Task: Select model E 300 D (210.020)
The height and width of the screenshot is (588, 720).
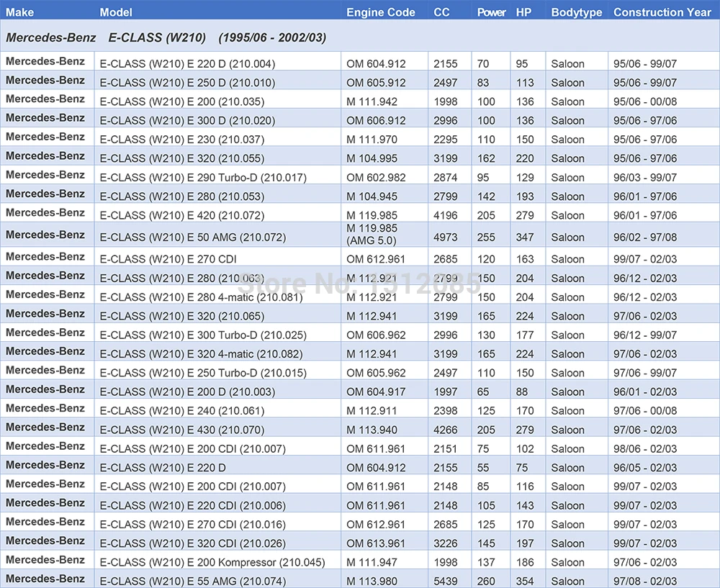Action: pyautogui.click(x=187, y=120)
